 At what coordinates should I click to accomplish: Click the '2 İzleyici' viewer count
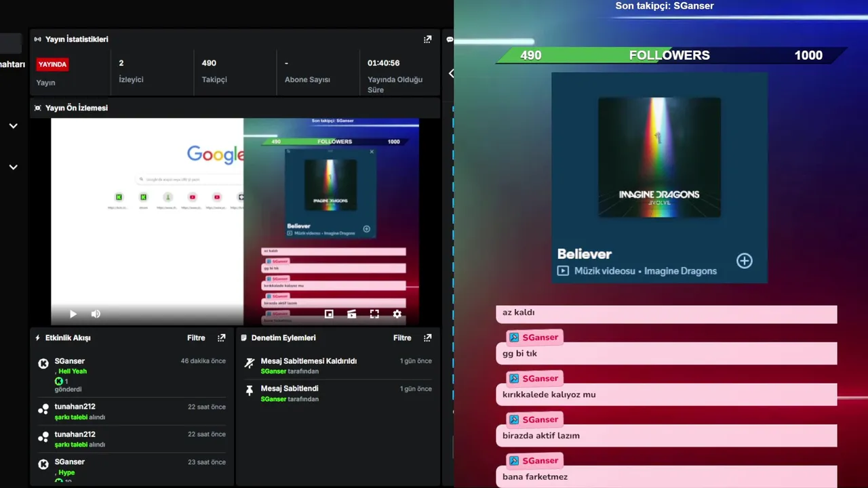(x=131, y=71)
